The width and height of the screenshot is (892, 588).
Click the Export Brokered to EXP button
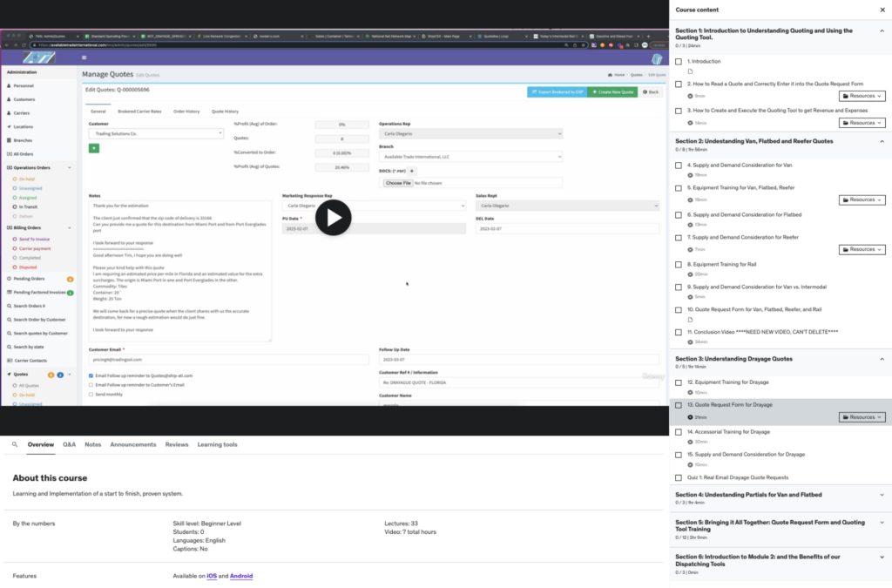(556, 91)
